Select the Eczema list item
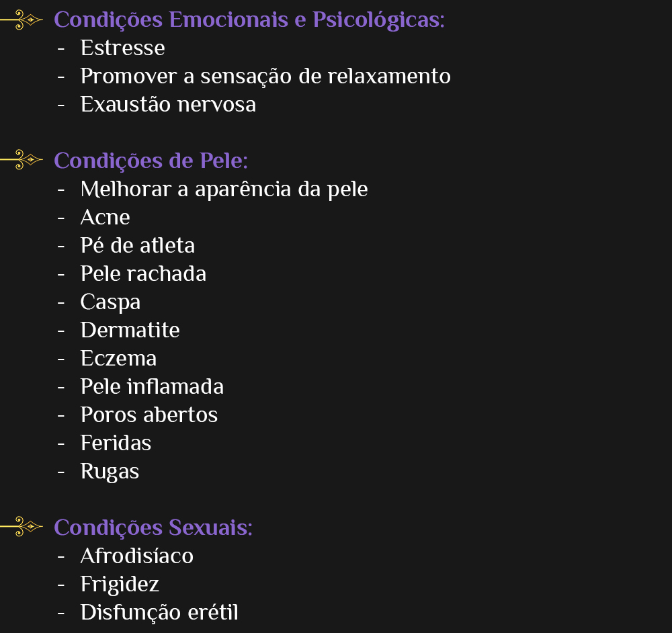 click(x=118, y=359)
